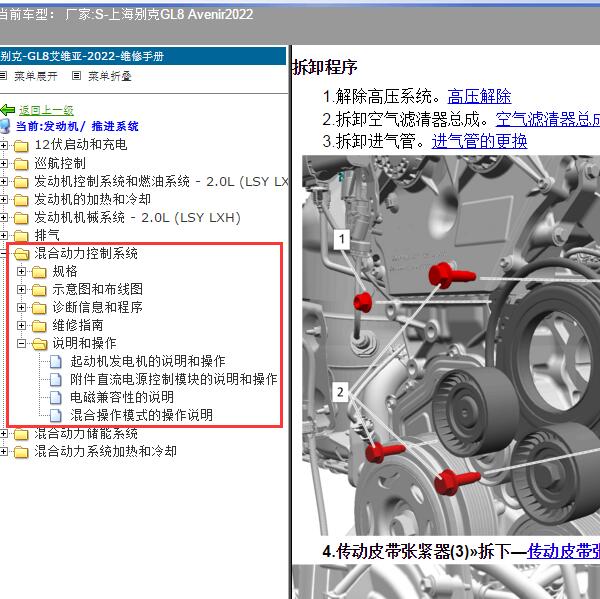Click the 返回上一级 link

(46, 110)
